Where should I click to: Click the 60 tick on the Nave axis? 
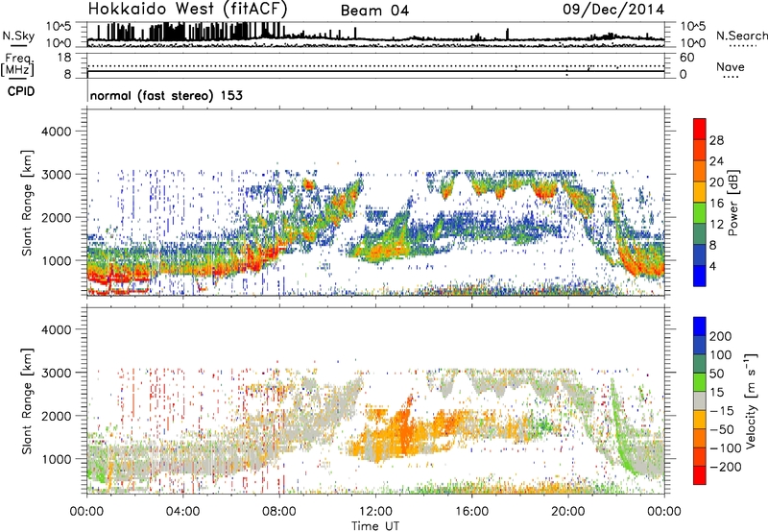click(686, 58)
